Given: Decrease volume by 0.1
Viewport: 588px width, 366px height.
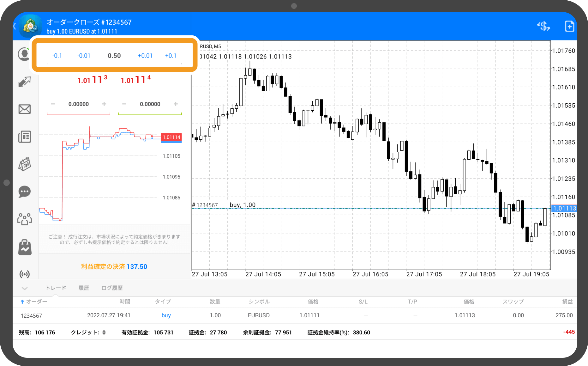Looking at the screenshot, I should pos(57,56).
